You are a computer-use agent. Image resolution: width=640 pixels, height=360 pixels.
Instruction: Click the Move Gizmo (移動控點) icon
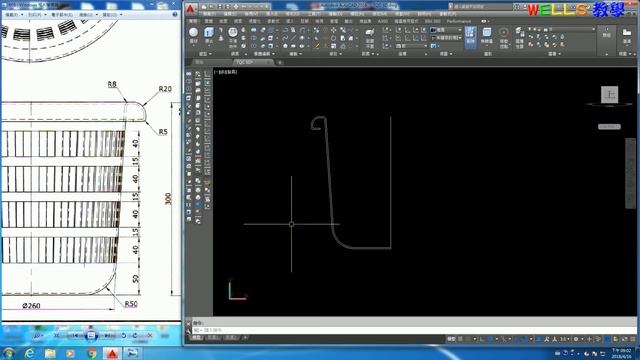pyautogui.click(x=504, y=37)
